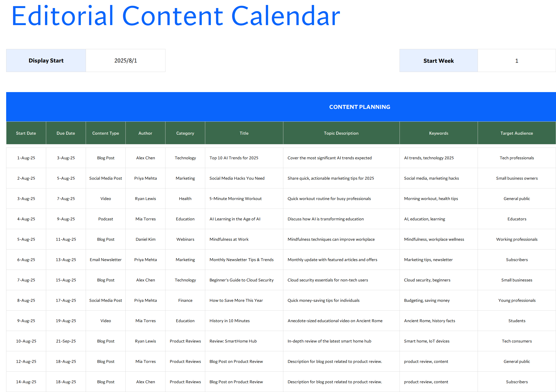This screenshot has width=556, height=392.
Task: Select the Subscribers cell in the 14-Aug-25 row
Action: (517, 382)
